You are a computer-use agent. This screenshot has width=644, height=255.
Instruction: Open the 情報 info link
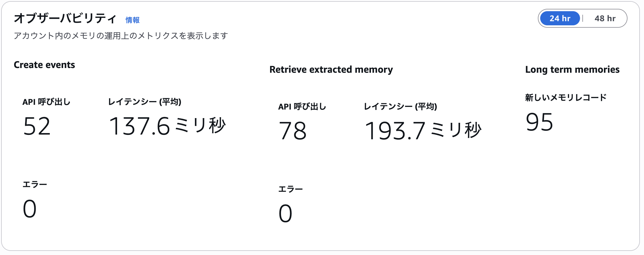(x=132, y=20)
